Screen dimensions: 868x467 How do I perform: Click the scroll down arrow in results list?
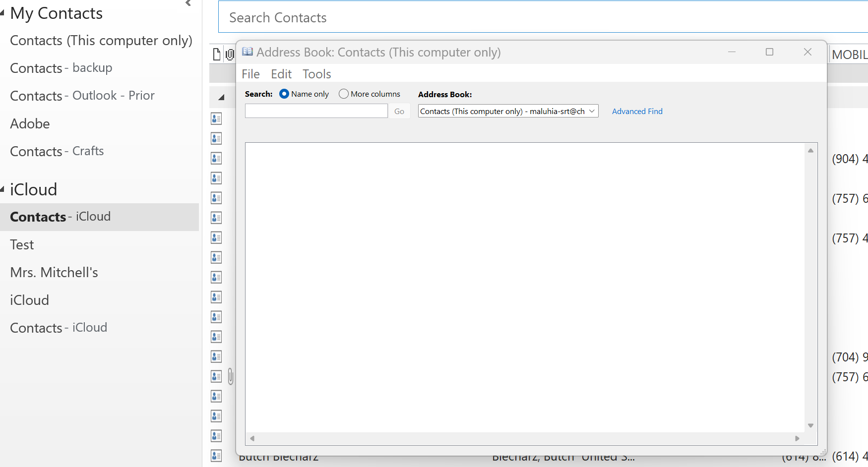click(811, 425)
